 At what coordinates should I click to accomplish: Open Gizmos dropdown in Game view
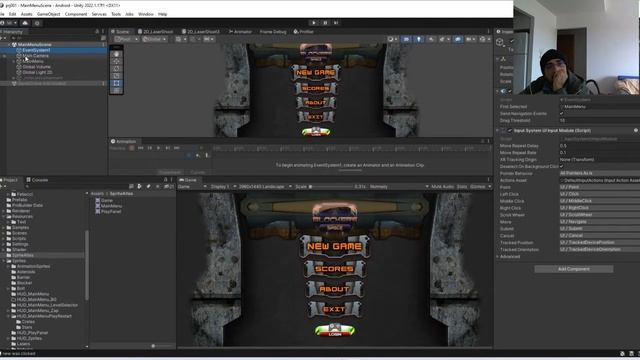(480, 187)
